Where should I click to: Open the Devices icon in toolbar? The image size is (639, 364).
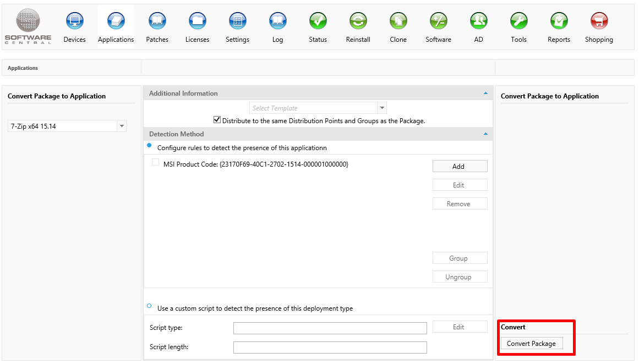74,22
